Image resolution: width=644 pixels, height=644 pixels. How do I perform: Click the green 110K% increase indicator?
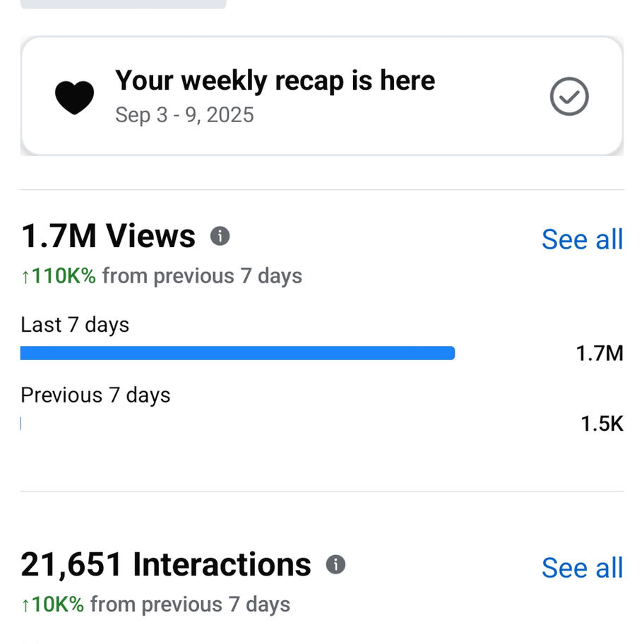[59, 275]
